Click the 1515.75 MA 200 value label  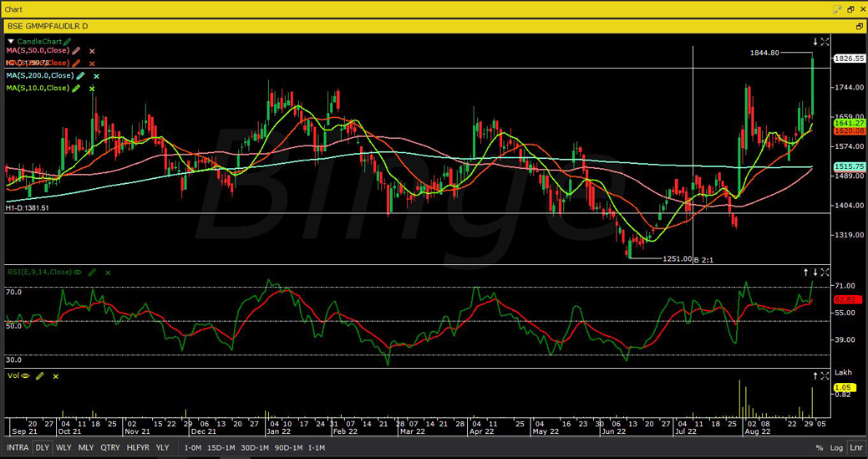[x=849, y=166]
